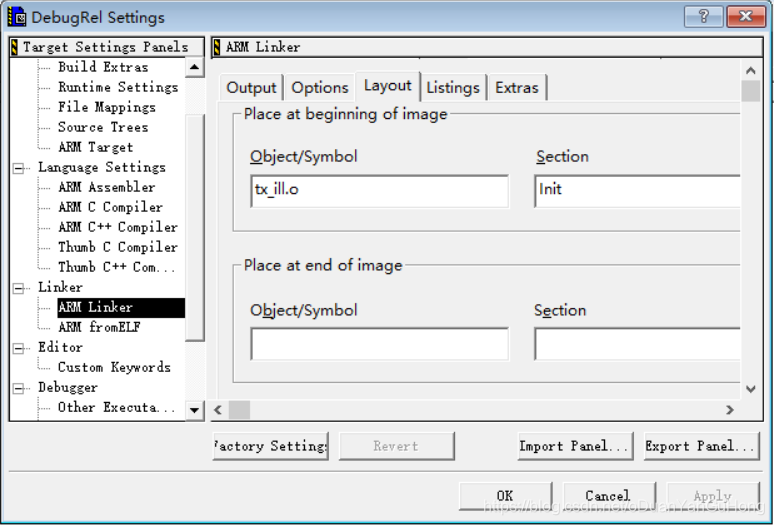This screenshot has height=525, width=774.
Task: Select ARM Linker in the tree
Action: tap(121, 307)
